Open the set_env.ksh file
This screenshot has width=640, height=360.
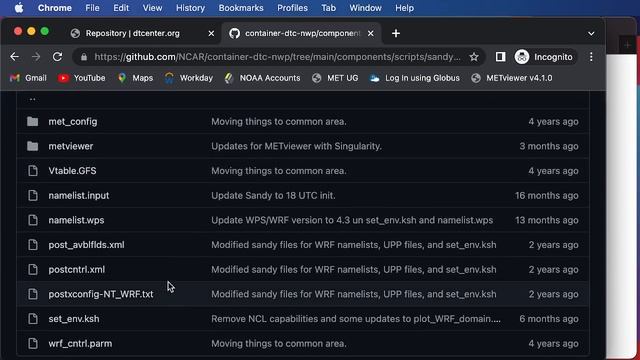coord(74,319)
